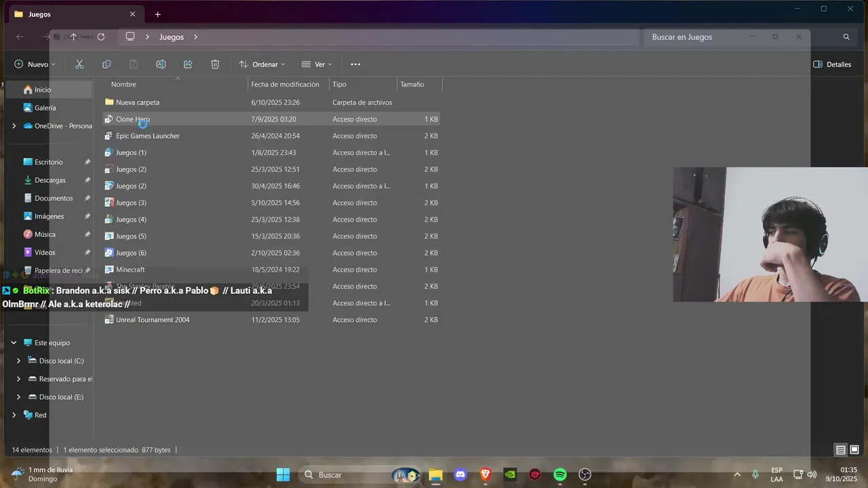The height and width of the screenshot is (488, 868).
Task: Select the Unreal Tournament 2004 shortcut
Action: [x=271, y=320]
